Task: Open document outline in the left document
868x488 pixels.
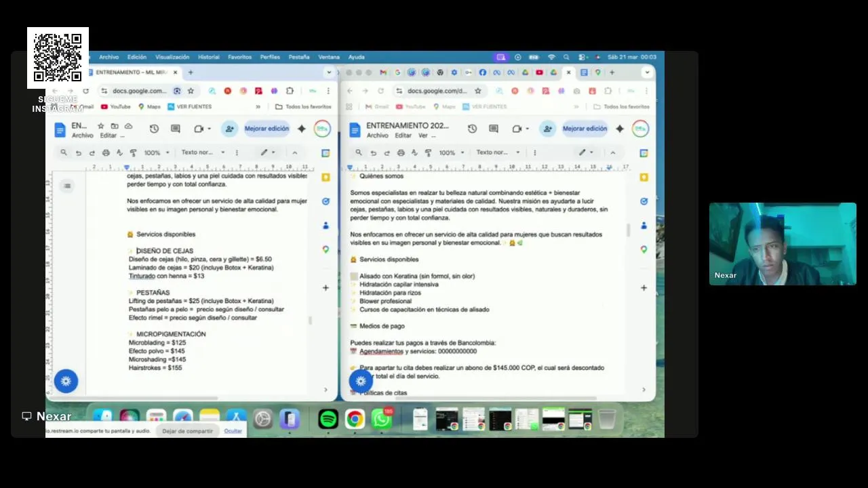Action: tap(66, 186)
